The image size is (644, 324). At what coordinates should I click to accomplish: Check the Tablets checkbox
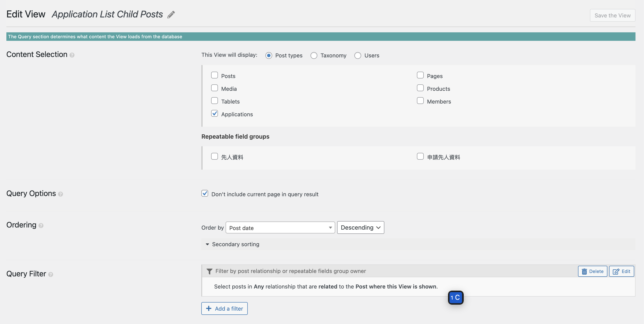click(x=215, y=101)
